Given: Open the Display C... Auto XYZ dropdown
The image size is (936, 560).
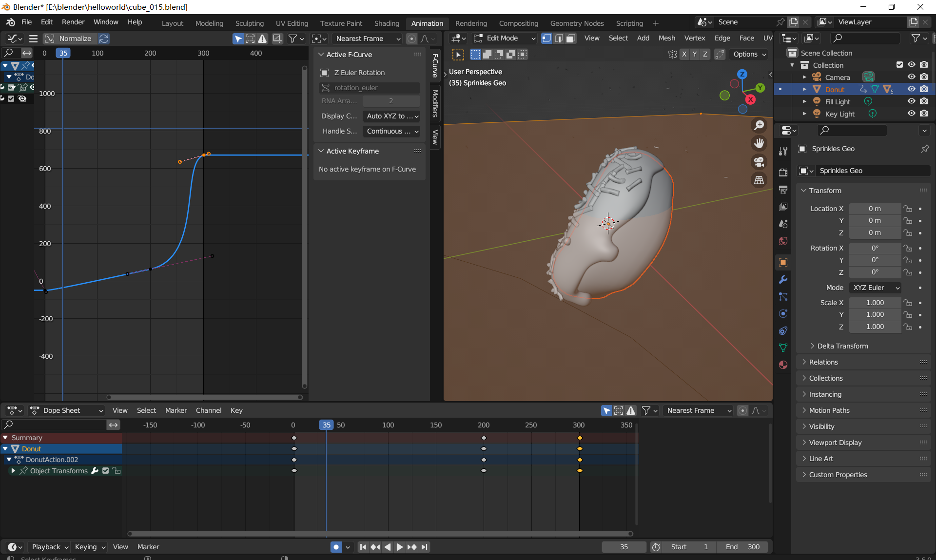Looking at the screenshot, I should coord(390,116).
